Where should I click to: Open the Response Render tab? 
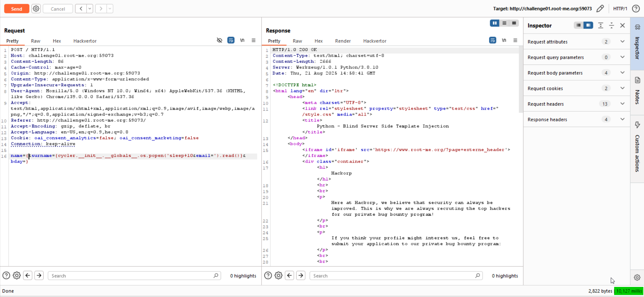pos(343,41)
